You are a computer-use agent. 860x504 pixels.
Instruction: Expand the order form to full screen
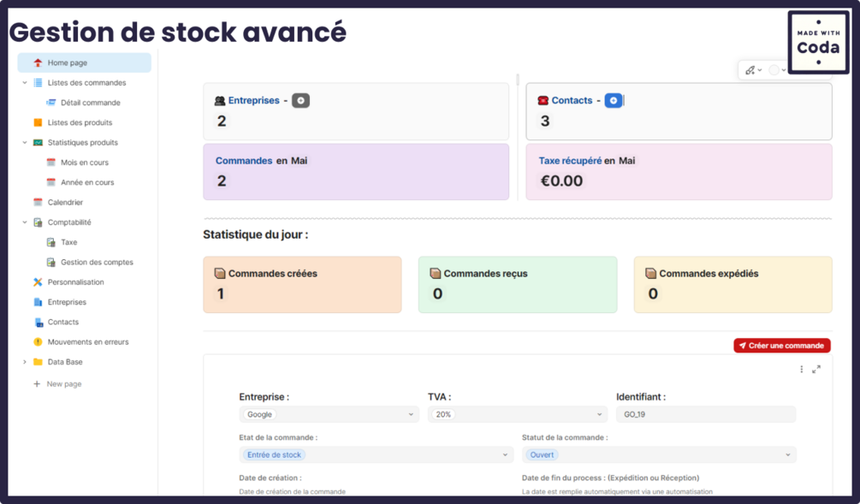click(816, 370)
